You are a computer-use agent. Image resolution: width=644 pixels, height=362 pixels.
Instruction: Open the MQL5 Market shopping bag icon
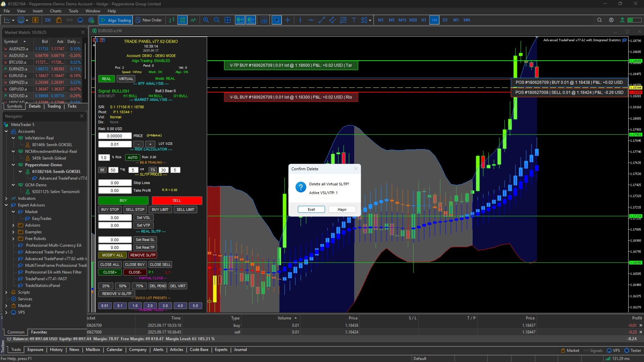click(59, 20)
